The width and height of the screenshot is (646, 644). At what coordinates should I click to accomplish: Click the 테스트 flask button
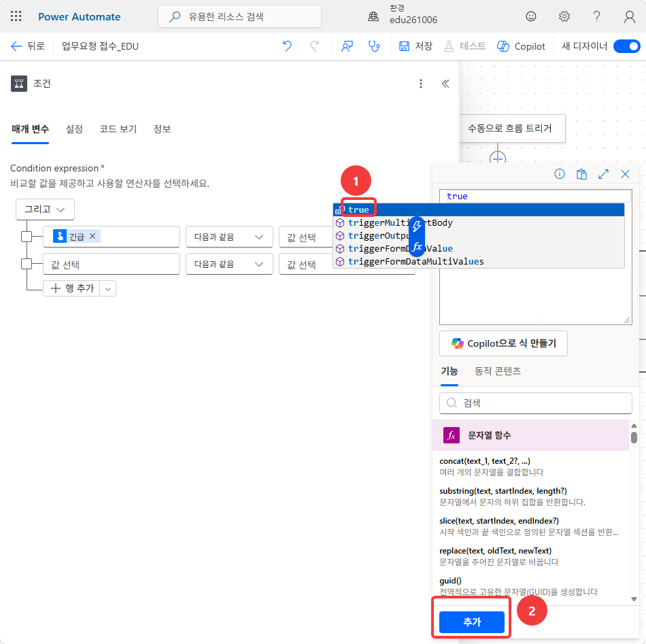(464, 46)
